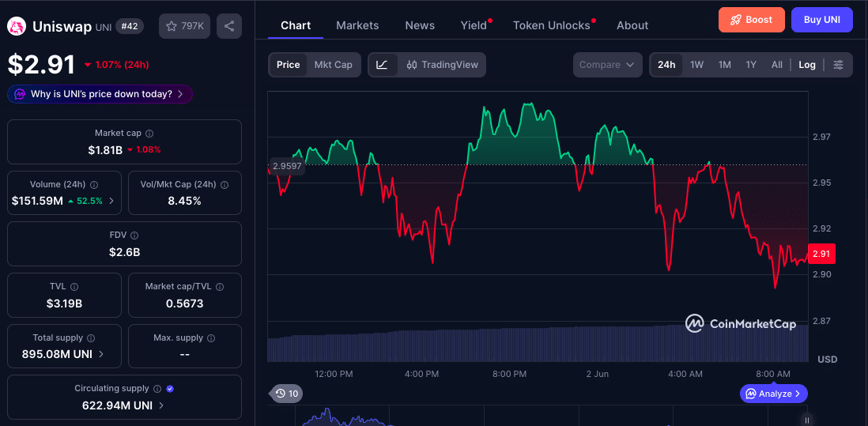The width and height of the screenshot is (868, 426).
Task: Open 'Why is UNI's price down today?'
Action: [100, 94]
